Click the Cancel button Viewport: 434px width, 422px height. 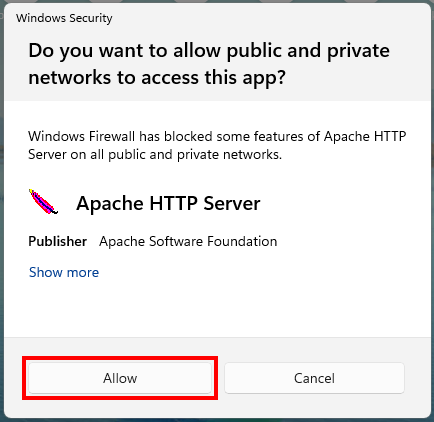click(314, 378)
